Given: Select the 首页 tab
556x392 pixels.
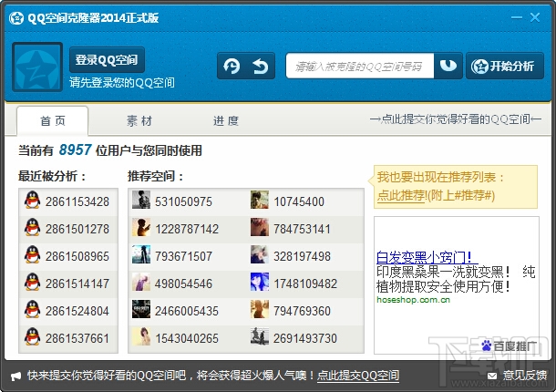Looking at the screenshot, I should click(x=53, y=121).
